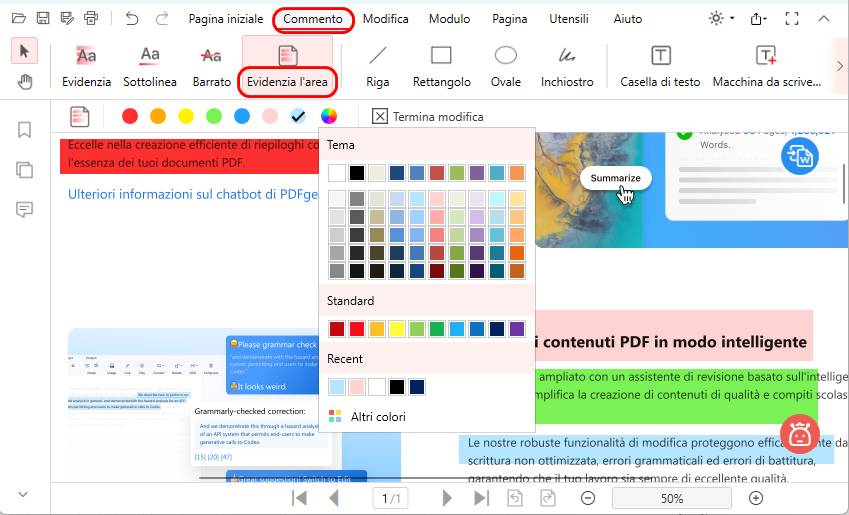This screenshot has height=515, width=849.
Task: Go to the first page
Action: pos(299,498)
